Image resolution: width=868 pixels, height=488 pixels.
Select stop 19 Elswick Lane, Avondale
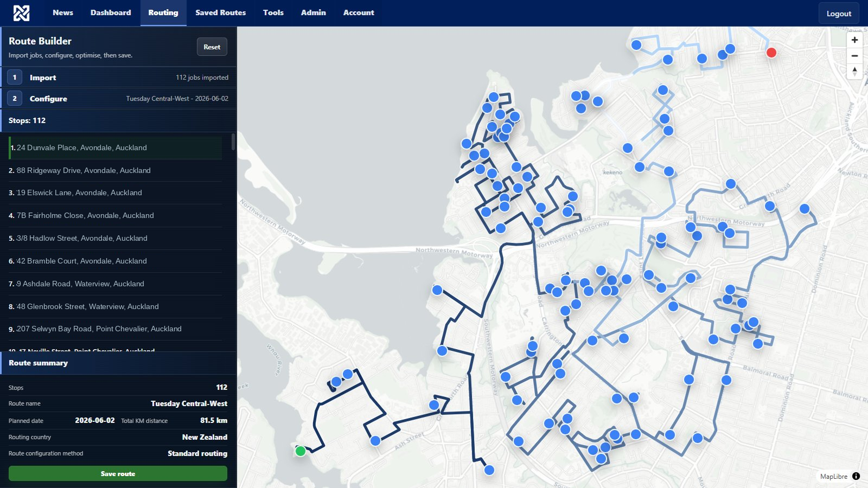tap(115, 192)
